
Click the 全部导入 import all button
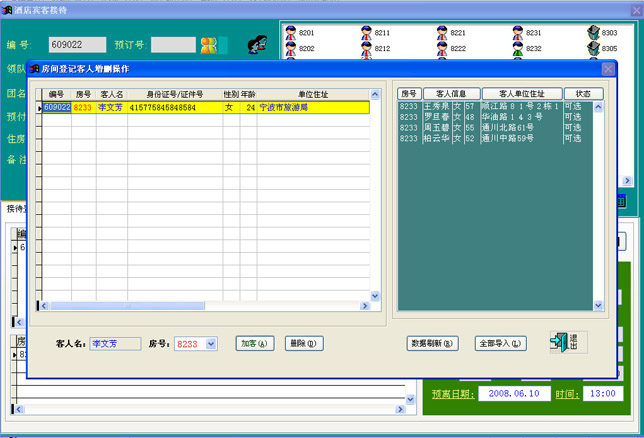(500, 343)
